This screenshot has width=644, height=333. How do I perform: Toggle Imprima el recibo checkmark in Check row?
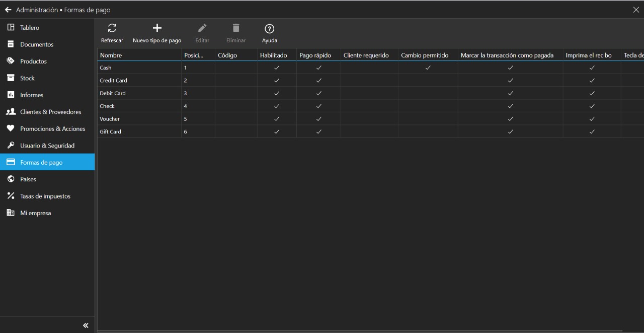592,106
